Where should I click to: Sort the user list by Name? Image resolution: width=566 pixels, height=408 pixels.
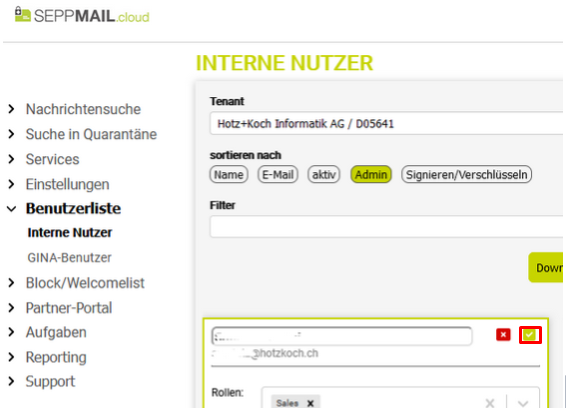228,174
